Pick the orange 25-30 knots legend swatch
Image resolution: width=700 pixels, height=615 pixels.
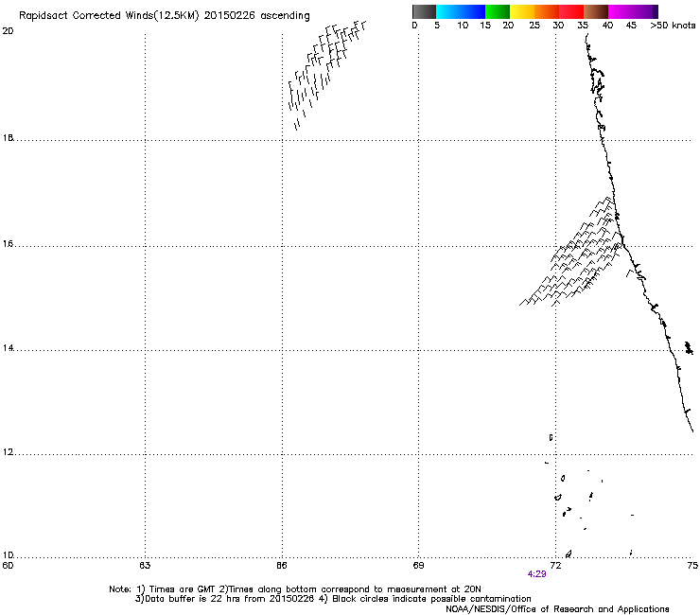coord(547,11)
